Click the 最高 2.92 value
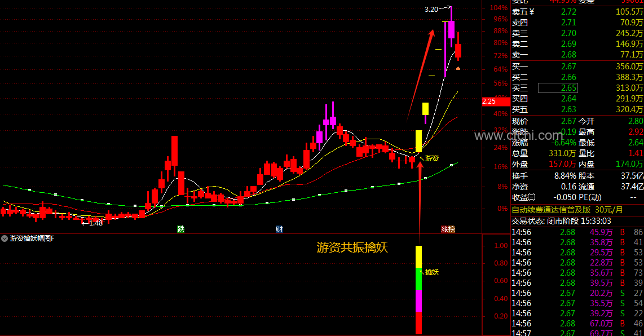Viewport: 644px width, 336px height. (636, 132)
